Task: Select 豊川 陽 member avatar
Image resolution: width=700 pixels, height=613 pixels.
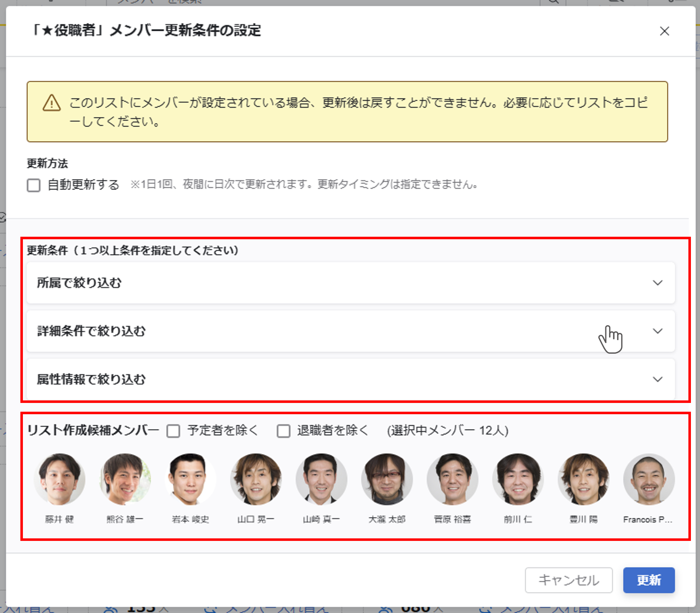Action: point(583,479)
